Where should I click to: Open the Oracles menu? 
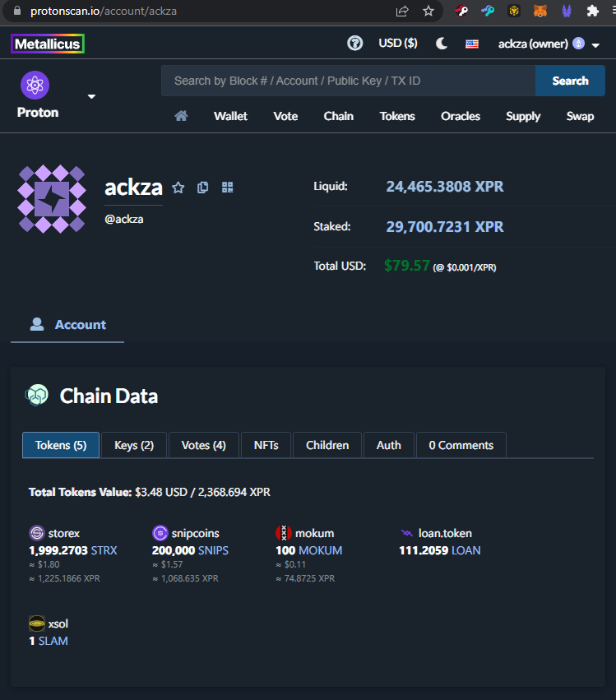tap(461, 116)
